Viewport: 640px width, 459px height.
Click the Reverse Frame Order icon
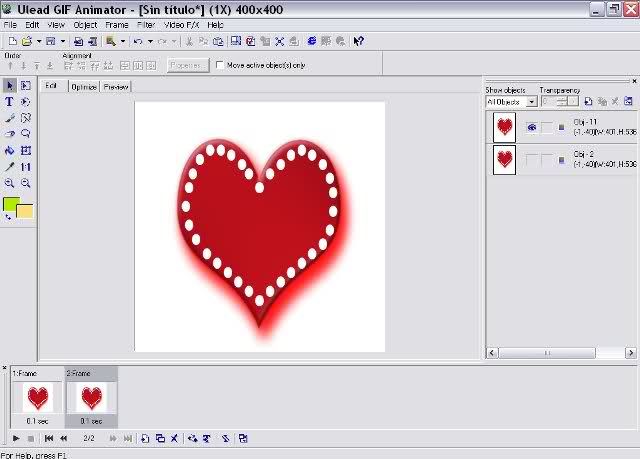[x=225, y=439]
